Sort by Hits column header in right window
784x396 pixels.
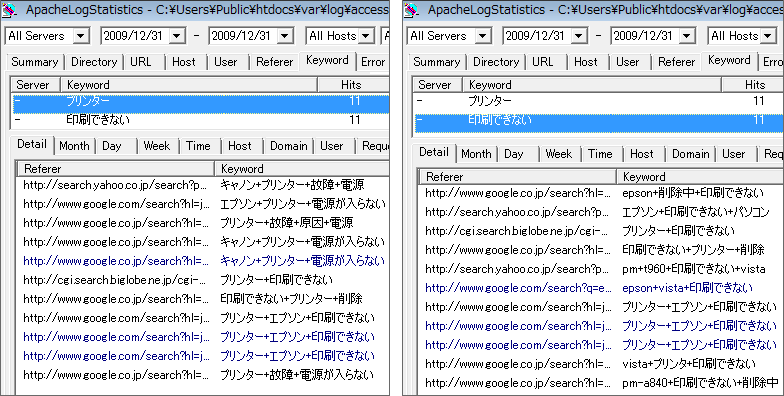pos(752,85)
